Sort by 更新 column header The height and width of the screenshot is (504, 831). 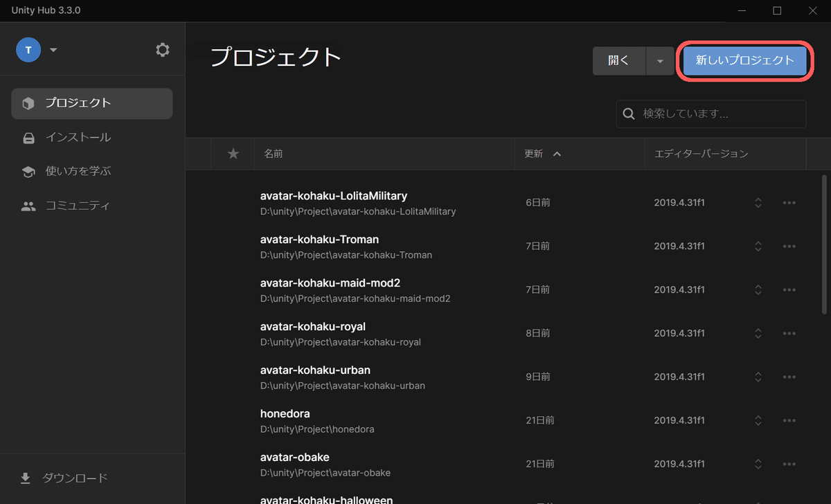pyautogui.click(x=534, y=154)
